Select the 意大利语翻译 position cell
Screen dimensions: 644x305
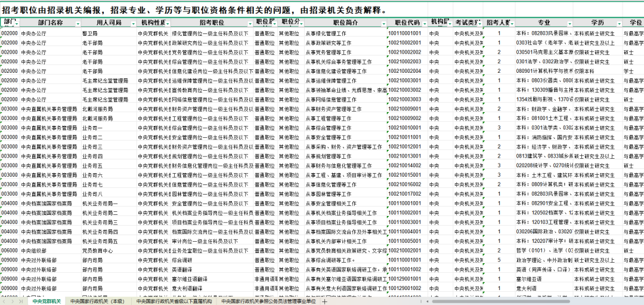click(x=212, y=288)
